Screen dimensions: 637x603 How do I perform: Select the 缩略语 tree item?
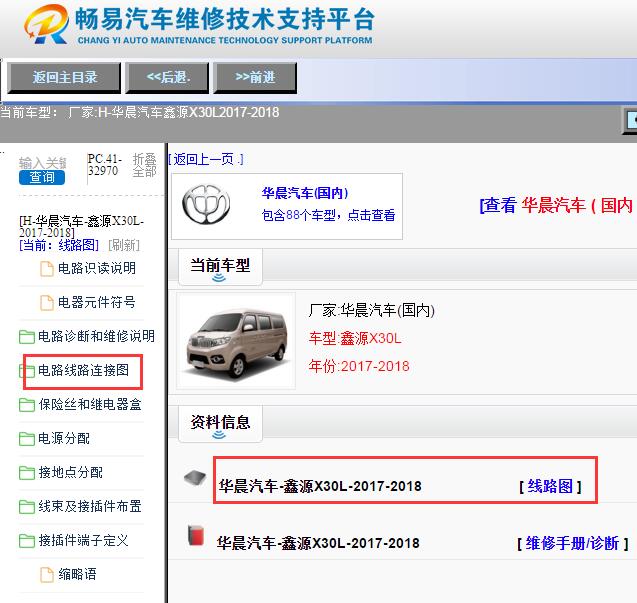click(77, 575)
